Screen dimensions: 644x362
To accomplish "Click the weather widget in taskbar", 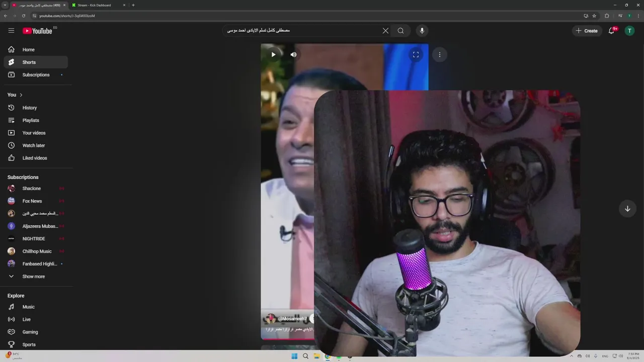I will point(14,356).
